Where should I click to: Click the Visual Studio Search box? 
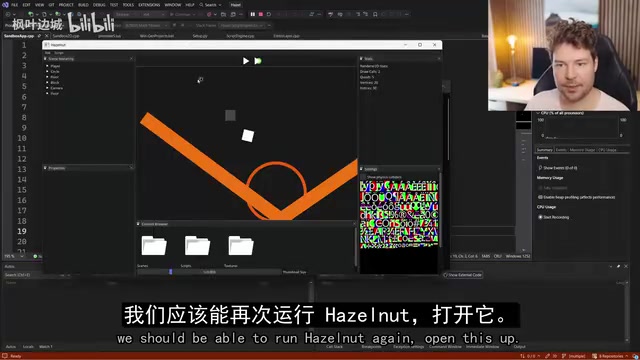[210, 5]
